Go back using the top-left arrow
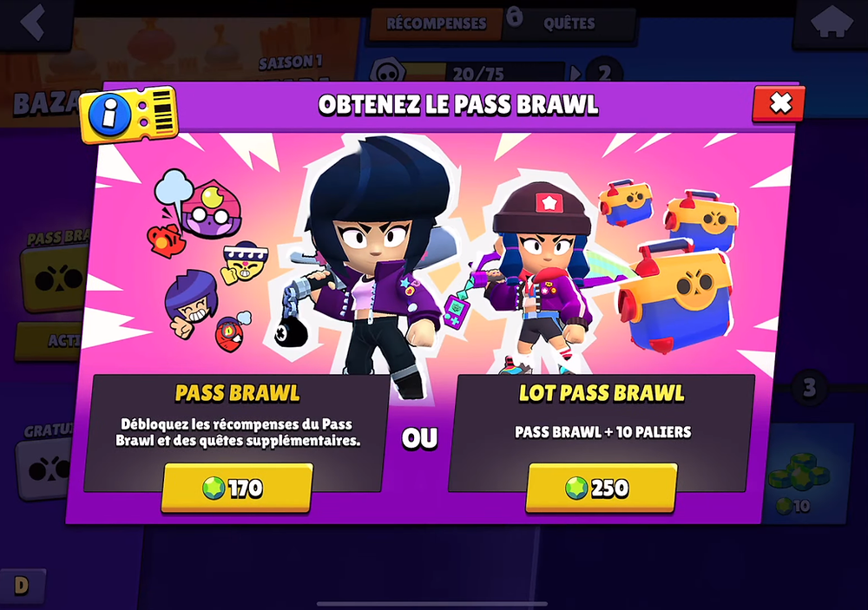Viewport: 868px width, 610px height. 35,23
